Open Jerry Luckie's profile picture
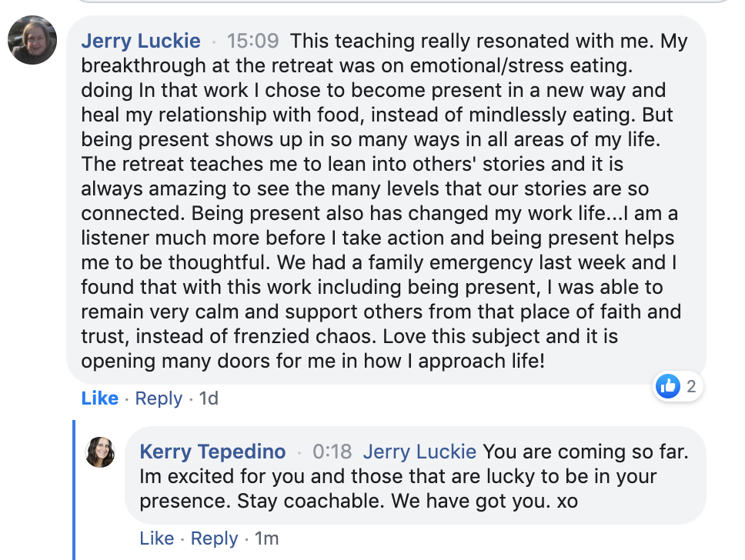Viewport: 745px width, 560px height. click(32, 40)
